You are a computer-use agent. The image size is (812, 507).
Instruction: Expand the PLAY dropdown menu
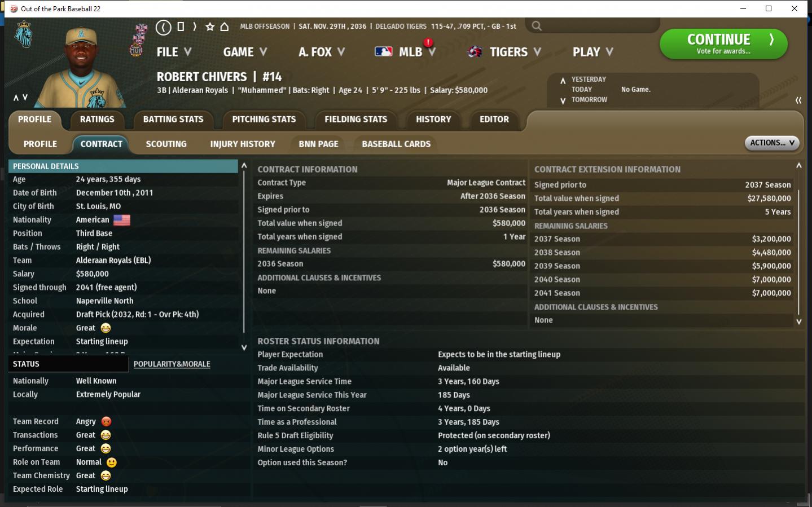click(x=592, y=52)
